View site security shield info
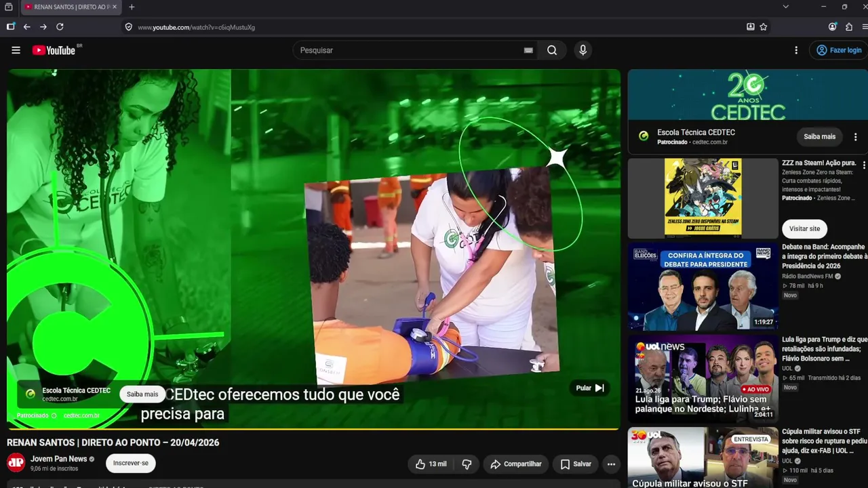 (128, 27)
